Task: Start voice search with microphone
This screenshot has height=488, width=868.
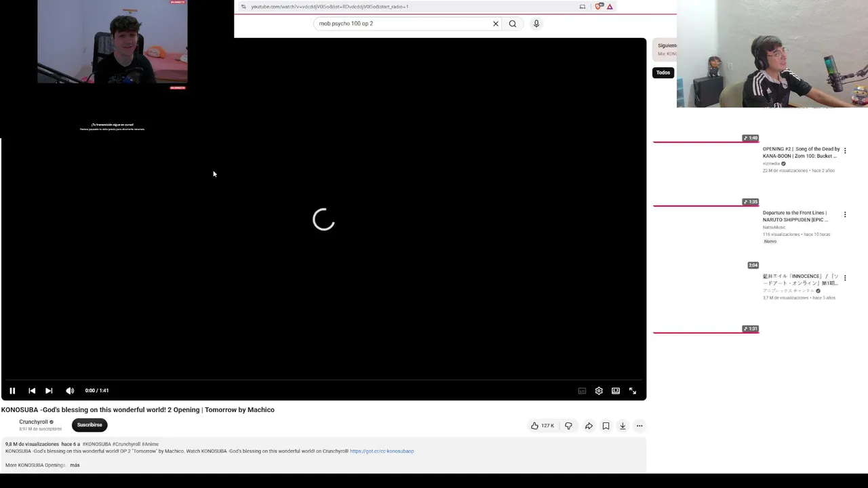Action: pos(536,24)
